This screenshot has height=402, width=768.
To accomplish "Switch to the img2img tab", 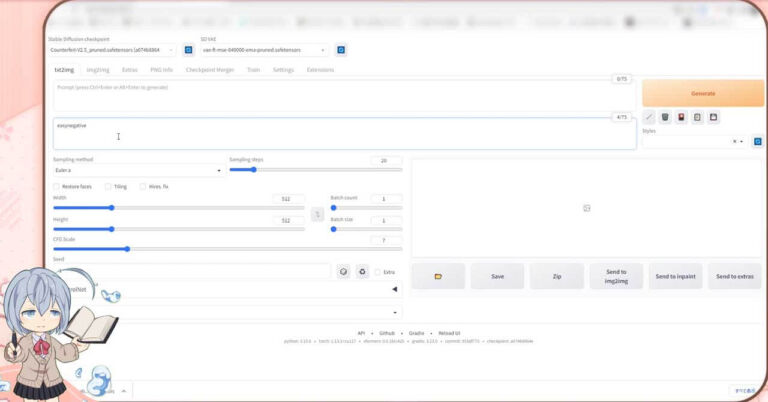I will coord(97,70).
